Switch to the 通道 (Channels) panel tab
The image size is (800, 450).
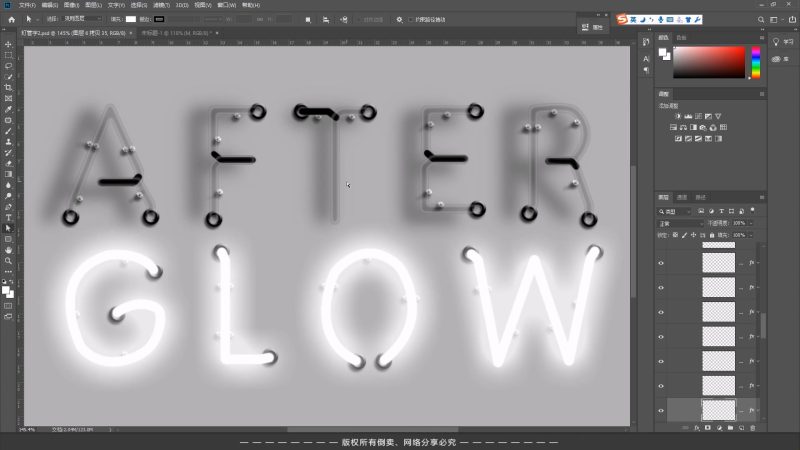(681, 197)
